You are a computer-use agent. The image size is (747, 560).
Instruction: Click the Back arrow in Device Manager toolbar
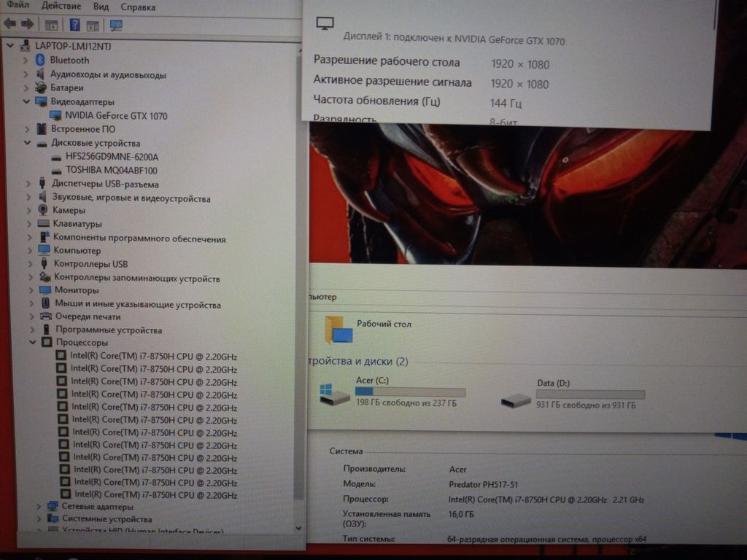(x=9, y=24)
